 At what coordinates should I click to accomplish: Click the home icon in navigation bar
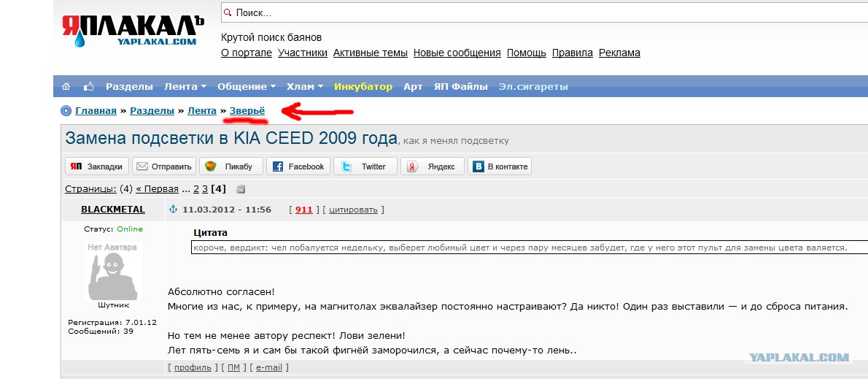66,86
